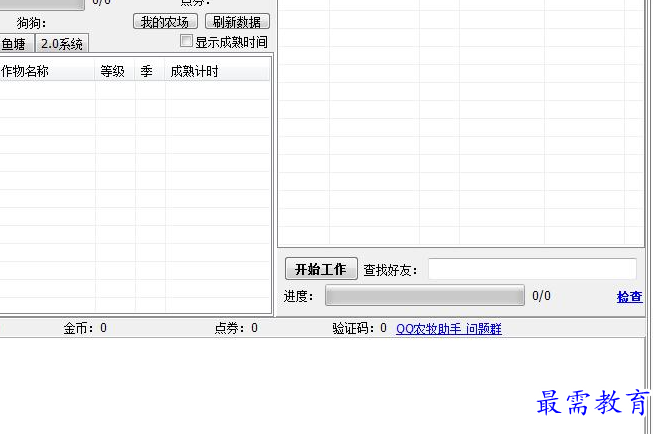Open the 2.0系统 tab
658x434 pixels.
[x=62, y=44]
